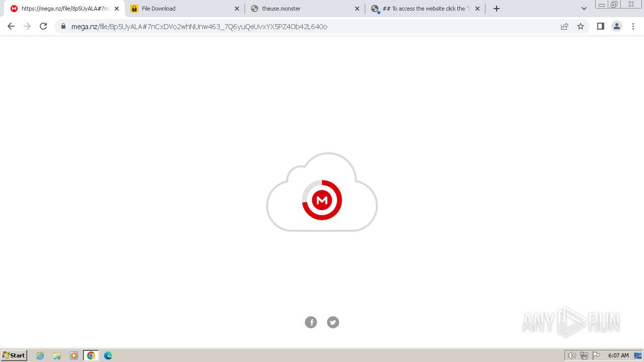Close the 'To access the website' tab

point(477,9)
